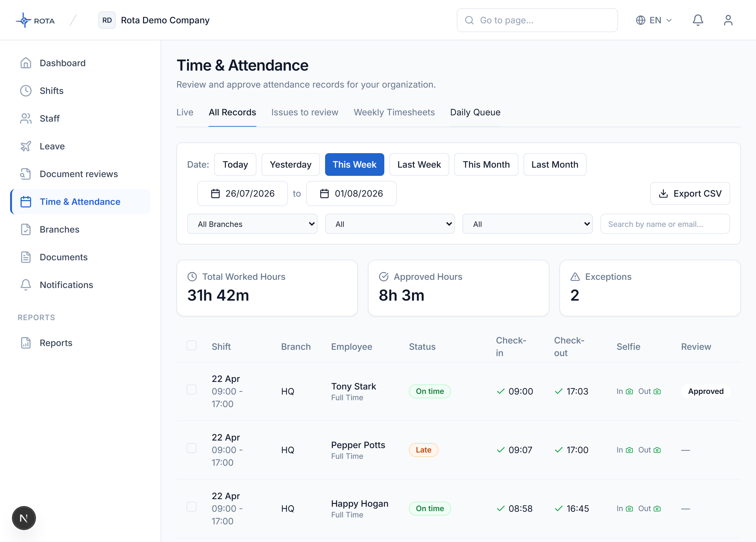Image resolution: width=756 pixels, height=542 pixels.
Task: View Pepper Potts' check-out selfie camera icon
Action: [657, 450]
